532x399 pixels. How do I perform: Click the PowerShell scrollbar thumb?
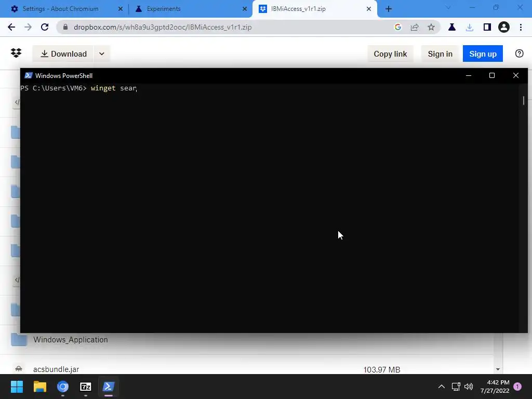point(524,100)
